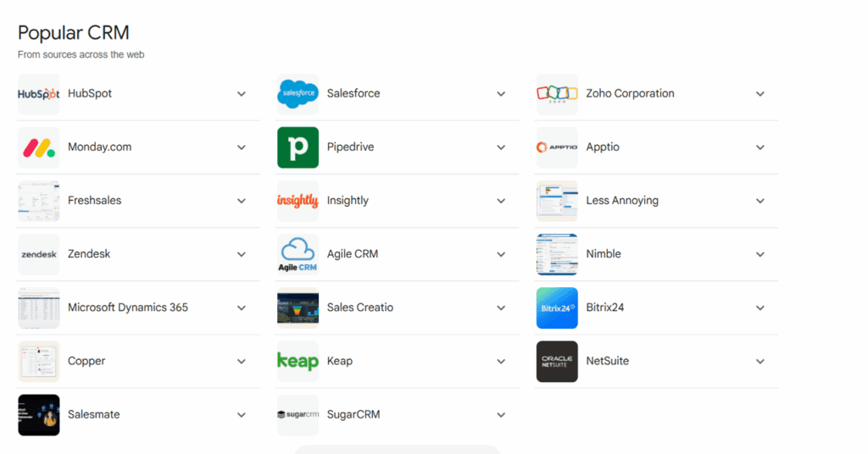The width and height of the screenshot is (868, 454).
Task: Select the Agile CRM text label
Action: pyautogui.click(x=352, y=254)
